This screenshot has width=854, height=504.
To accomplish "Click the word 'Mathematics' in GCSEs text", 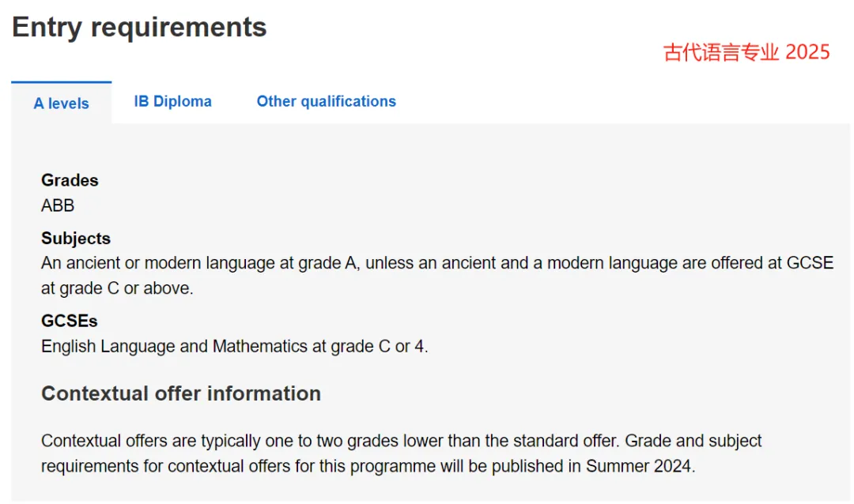I will (x=260, y=346).
